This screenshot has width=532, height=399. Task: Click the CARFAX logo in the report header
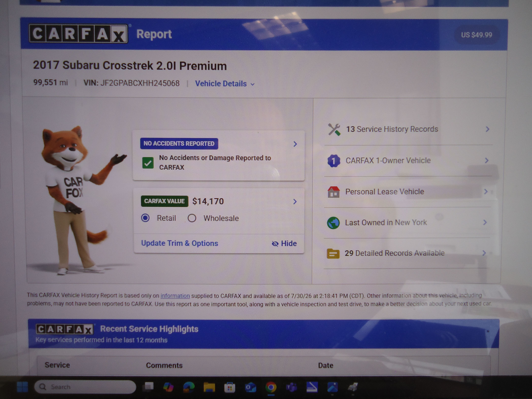78,34
